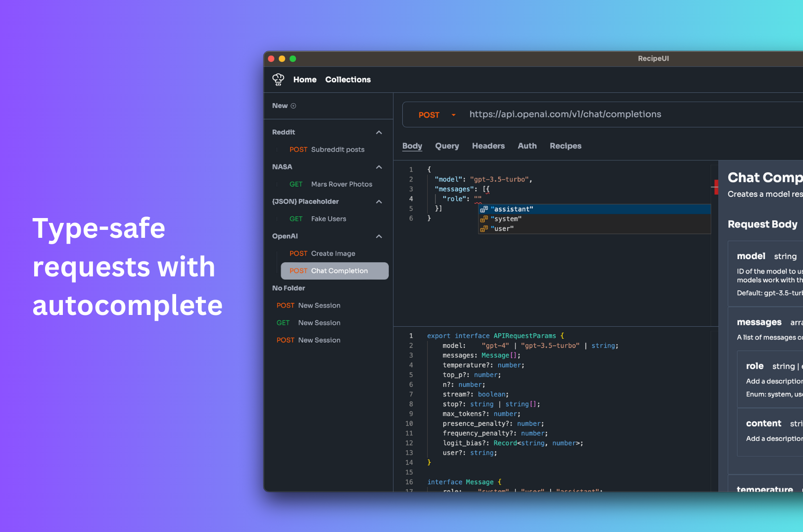Go to Home in navigation
The width and height of the screenshot is (803, 532).
(305, 80)
